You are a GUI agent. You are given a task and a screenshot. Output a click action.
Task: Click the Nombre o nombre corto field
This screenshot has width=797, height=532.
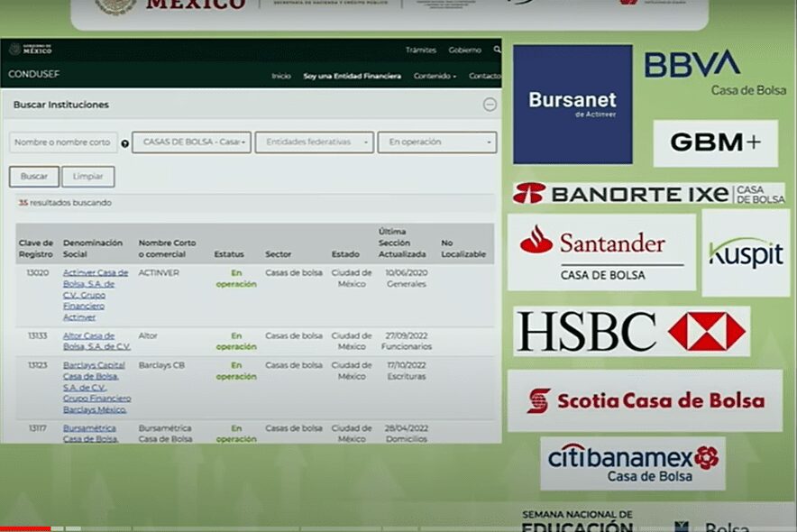pos(63,142)
